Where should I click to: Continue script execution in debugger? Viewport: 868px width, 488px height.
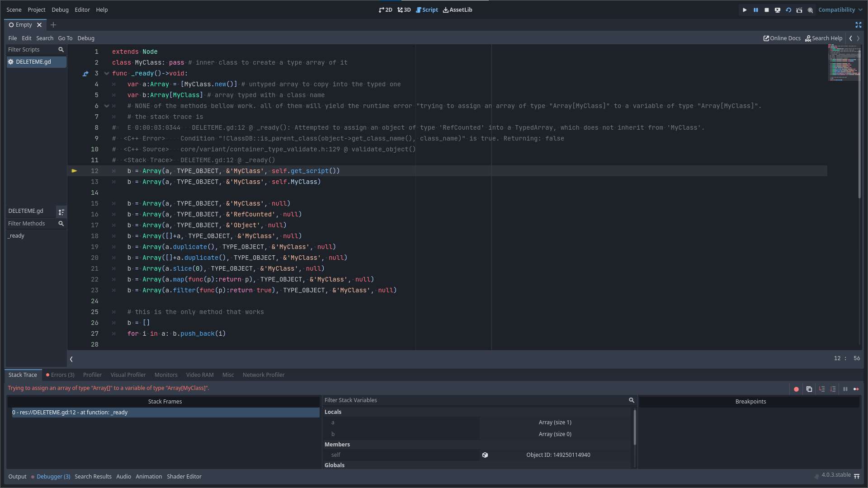pos(857,389)
